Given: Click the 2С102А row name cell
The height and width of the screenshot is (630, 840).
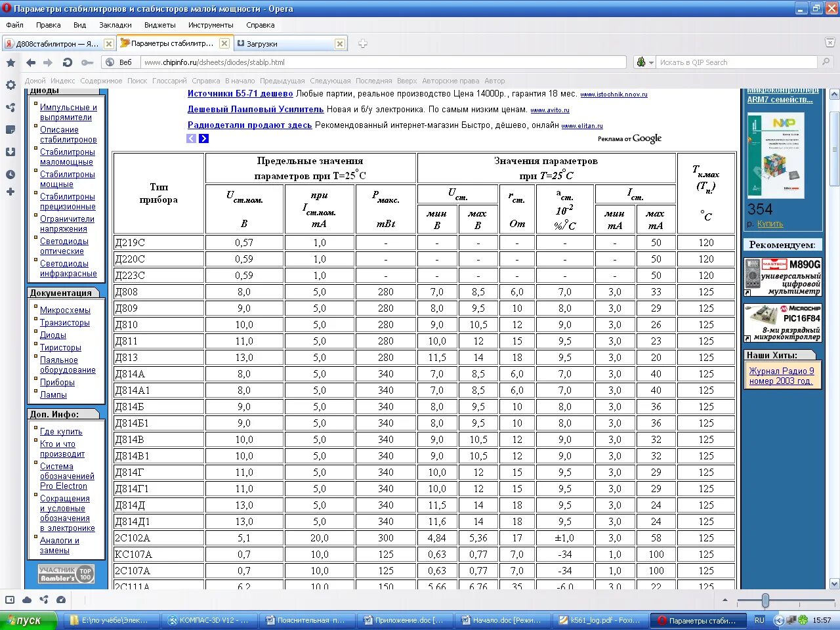Looking at the screenshot, I should click(159, 538).
